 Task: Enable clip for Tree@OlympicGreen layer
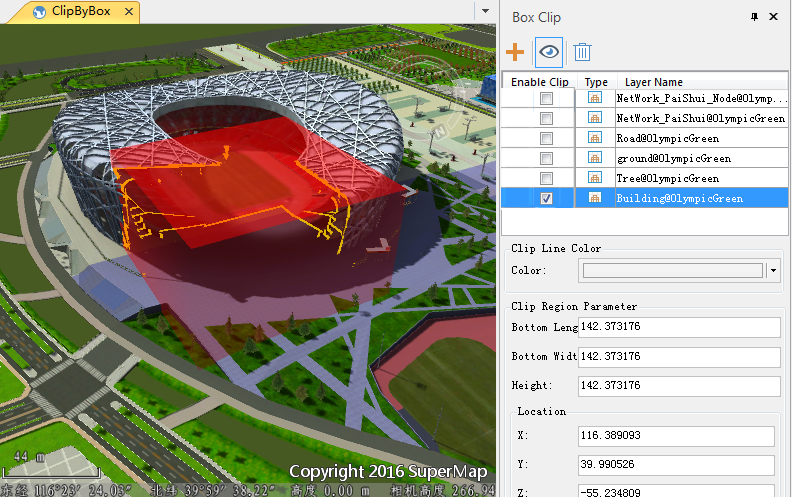point(546,178)
